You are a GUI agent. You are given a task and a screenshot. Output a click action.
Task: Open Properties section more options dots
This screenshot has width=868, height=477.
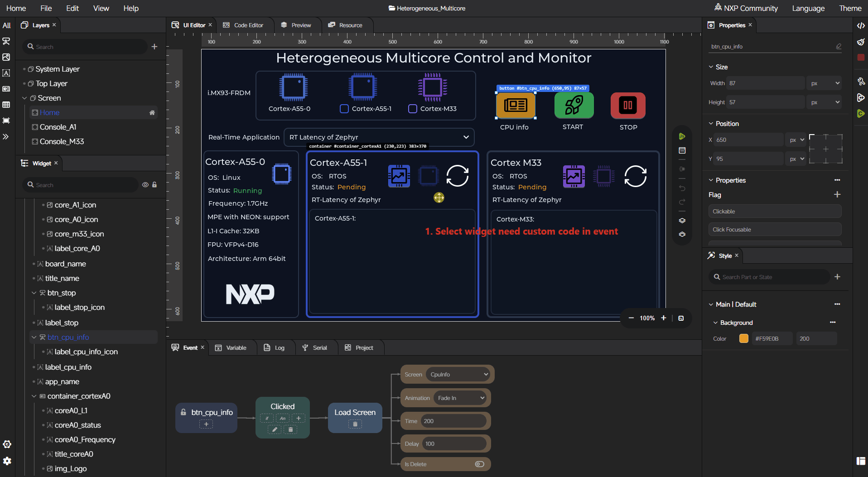point(837,180)
